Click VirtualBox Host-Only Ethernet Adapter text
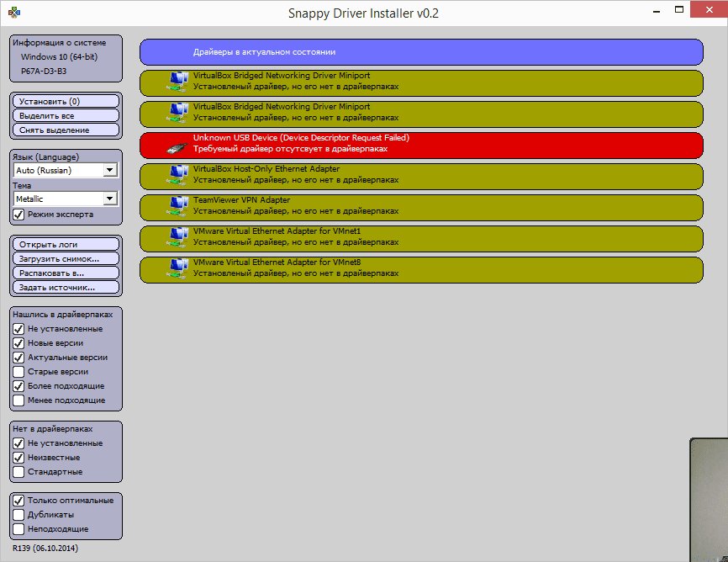Image resolution: width=728 pixels, height=562 pixels. tap(266, 169)
